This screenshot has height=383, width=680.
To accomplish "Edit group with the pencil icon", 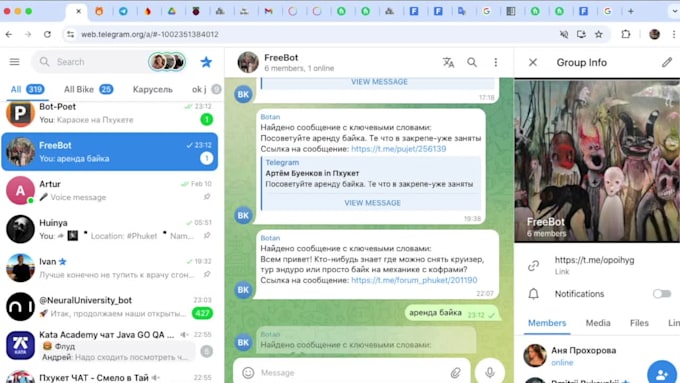I will tap(667, 62).
